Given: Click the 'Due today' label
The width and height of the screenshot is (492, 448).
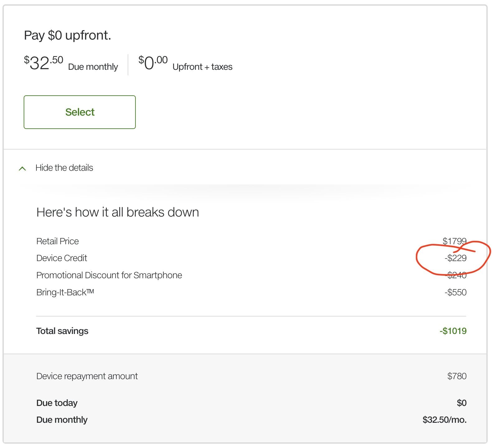Looking at the screenshot, I should (x=57, y=403).
